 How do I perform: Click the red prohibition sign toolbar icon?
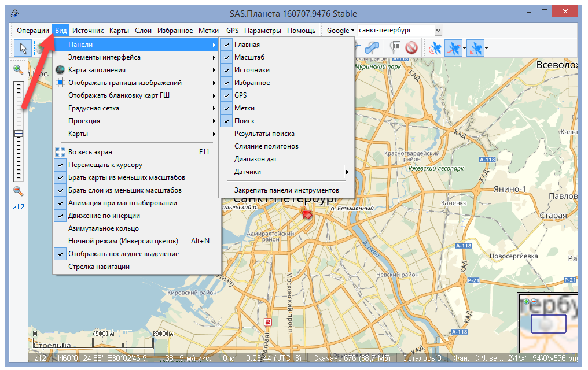(411, 48)
